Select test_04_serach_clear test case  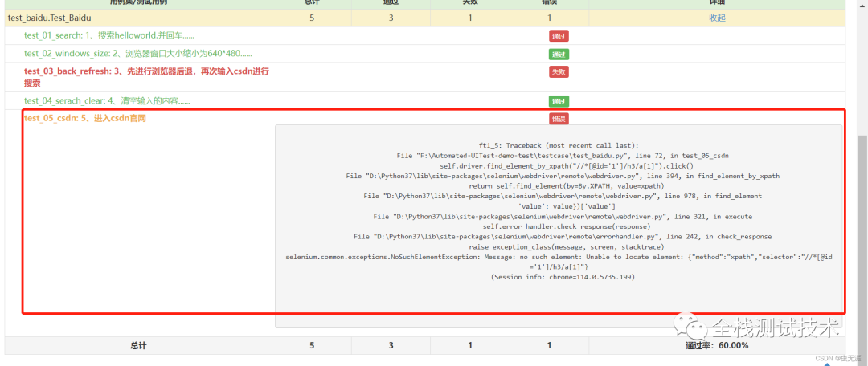click(108, 100)
